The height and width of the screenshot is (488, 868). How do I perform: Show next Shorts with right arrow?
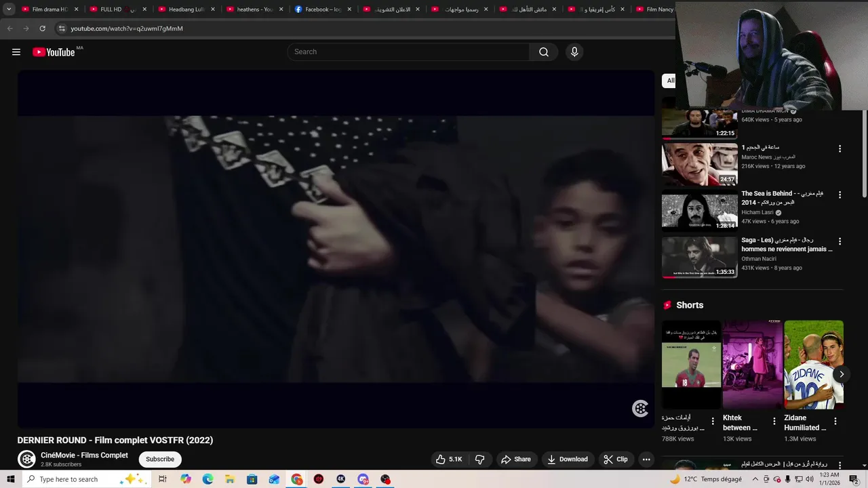point(842,374)
